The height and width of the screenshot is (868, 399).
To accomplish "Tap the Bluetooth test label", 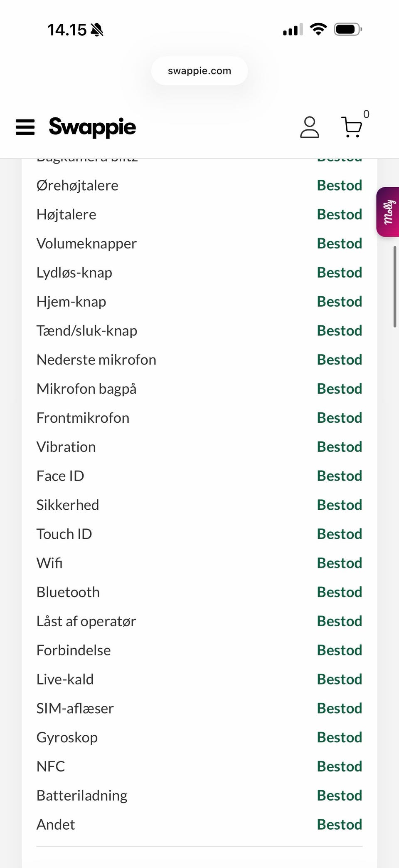I will (x=68, y=592).
